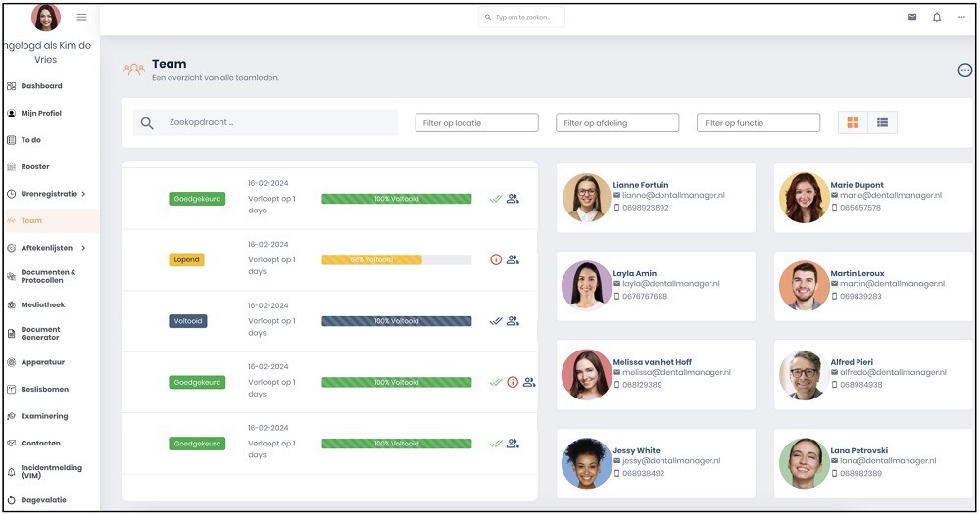The width and height of the screenshot is (980, 515).
Task: Open the notifications bell icon
Action: point(937,17)
